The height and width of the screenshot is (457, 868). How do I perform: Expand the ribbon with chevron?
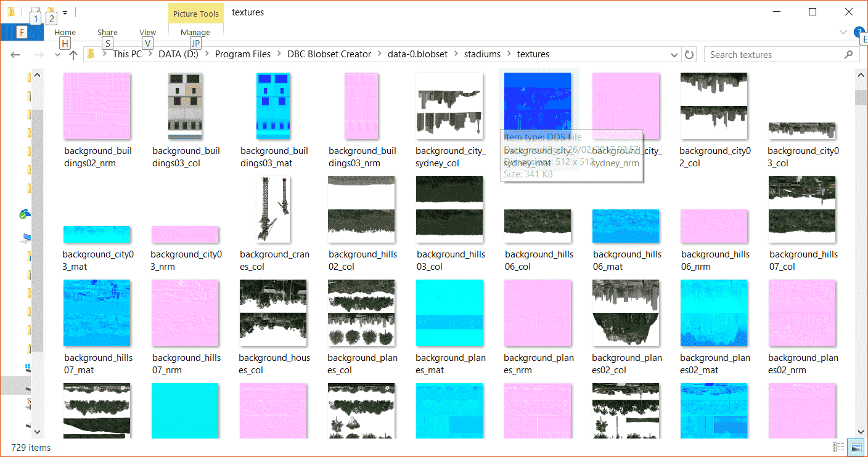point(843,32)
